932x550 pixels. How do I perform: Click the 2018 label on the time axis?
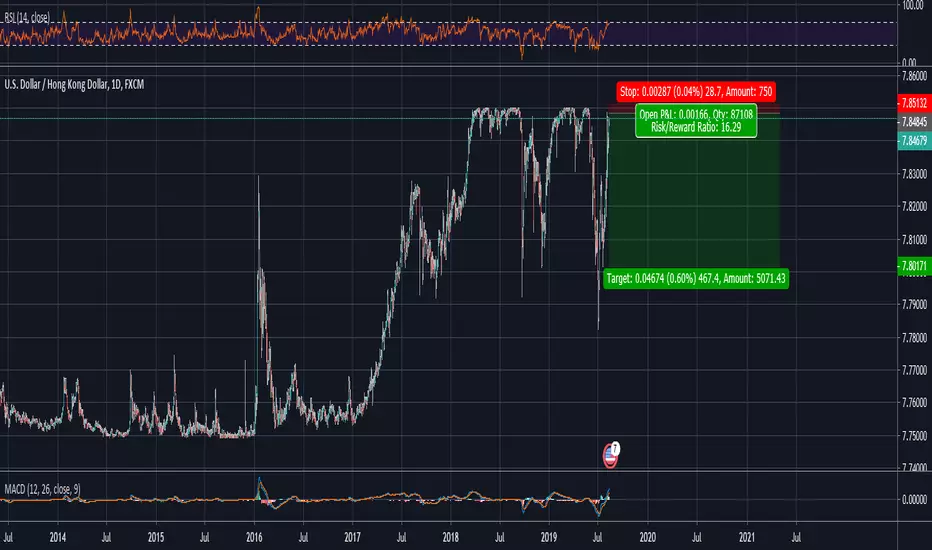click(451, 538)
